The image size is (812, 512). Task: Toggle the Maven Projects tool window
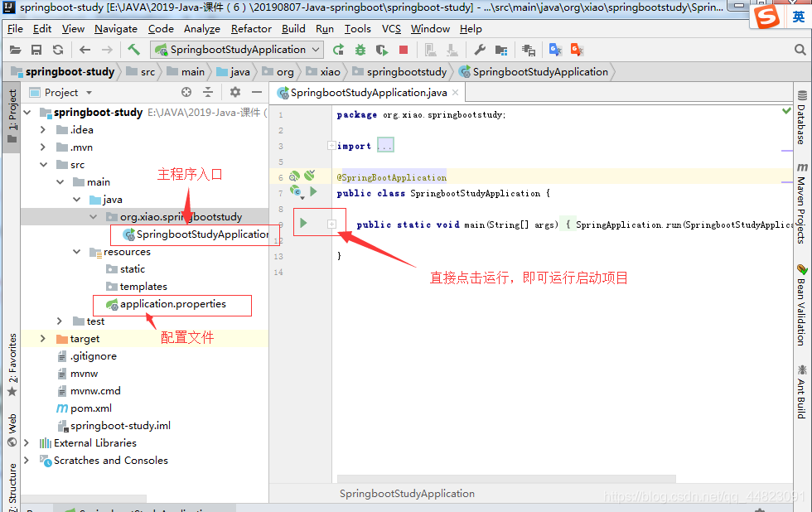pyautogui.click(x=802, y=202)
